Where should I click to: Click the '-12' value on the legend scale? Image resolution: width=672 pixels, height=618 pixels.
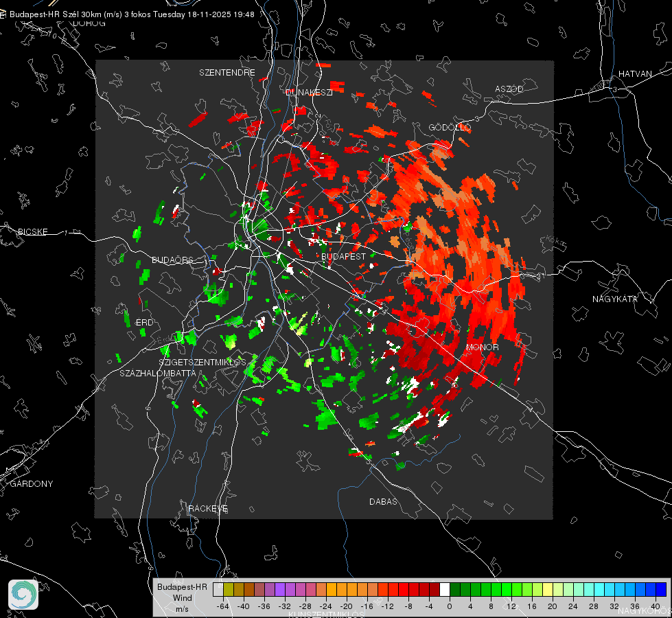[x=387, y=606]
